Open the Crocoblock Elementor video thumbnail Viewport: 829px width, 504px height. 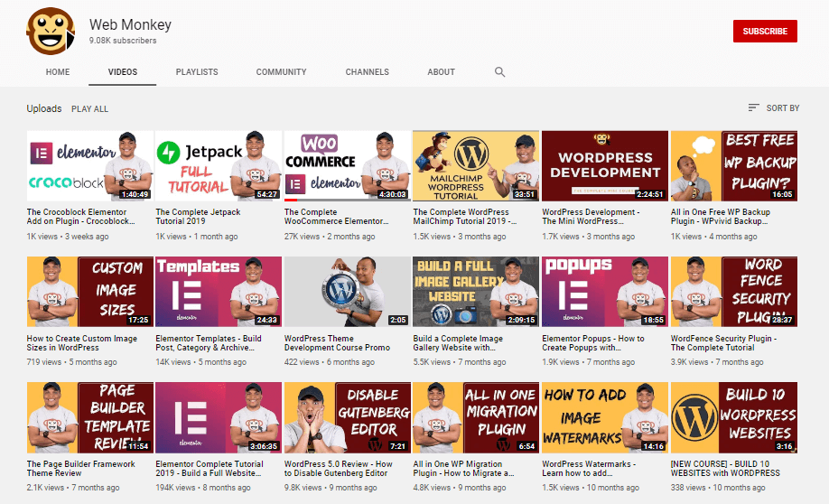click(90, 166)
